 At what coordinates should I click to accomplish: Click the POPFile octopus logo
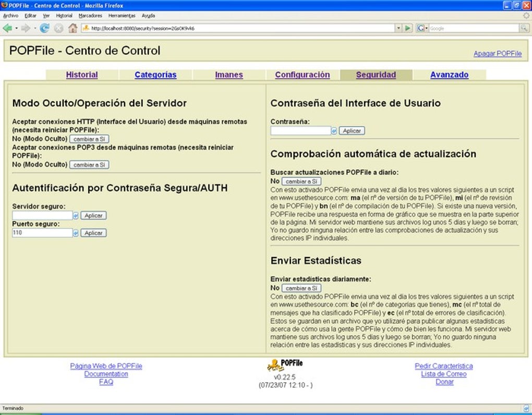[275, 367]
